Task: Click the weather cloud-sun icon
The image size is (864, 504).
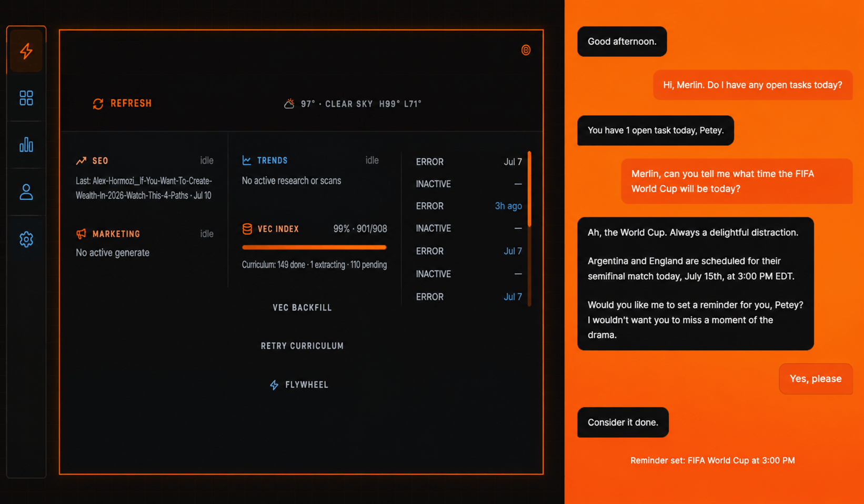Action: click(289, 104)
